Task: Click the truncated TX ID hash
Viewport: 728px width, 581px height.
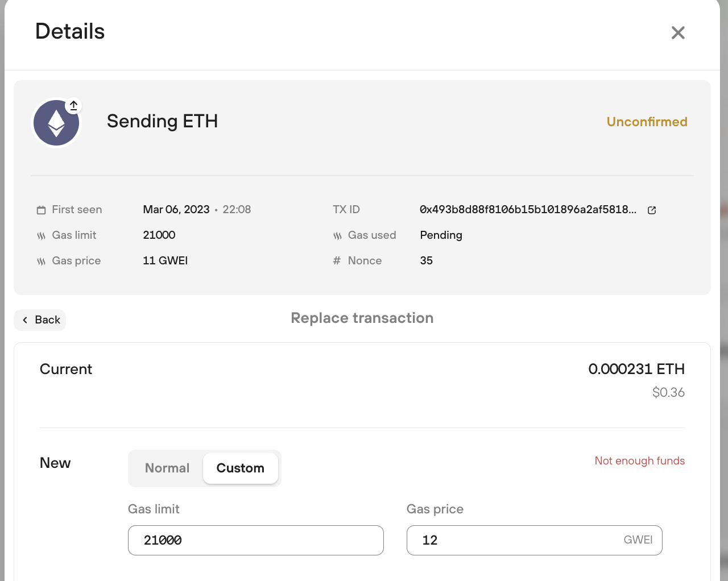Action: pyautogui.click(x=528, y=209)
